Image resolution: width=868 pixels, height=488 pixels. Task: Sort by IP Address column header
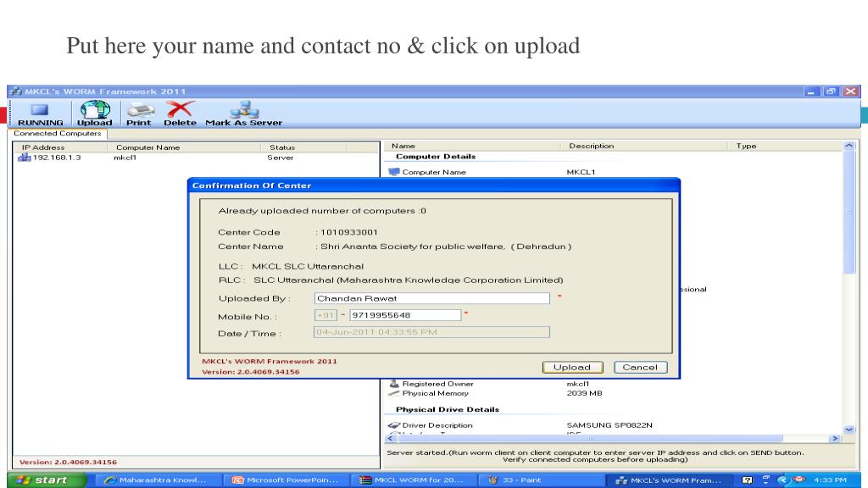(x=60, y=147)
